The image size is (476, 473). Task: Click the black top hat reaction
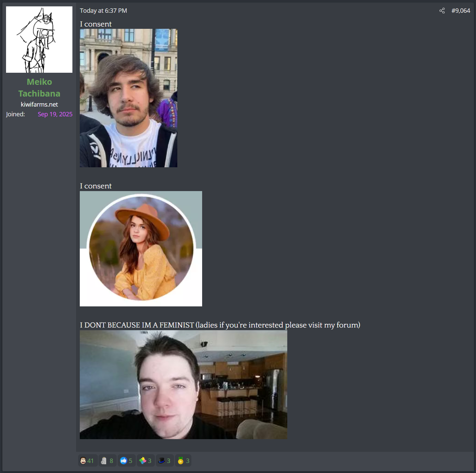pos(162,461)
